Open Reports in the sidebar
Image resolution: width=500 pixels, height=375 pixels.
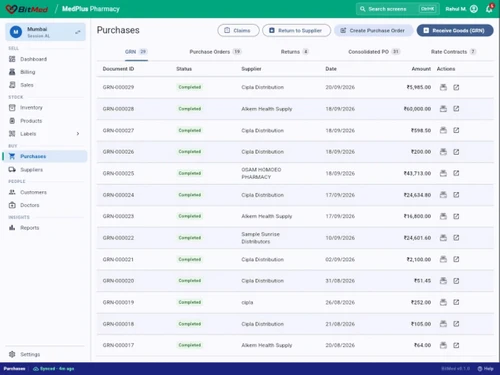click(29, 228)
